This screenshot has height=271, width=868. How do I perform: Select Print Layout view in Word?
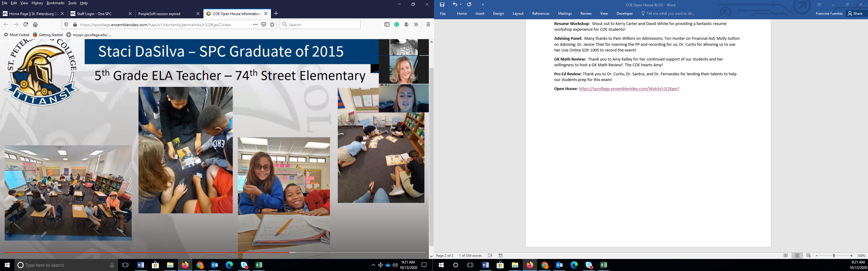tap(797, 256)
